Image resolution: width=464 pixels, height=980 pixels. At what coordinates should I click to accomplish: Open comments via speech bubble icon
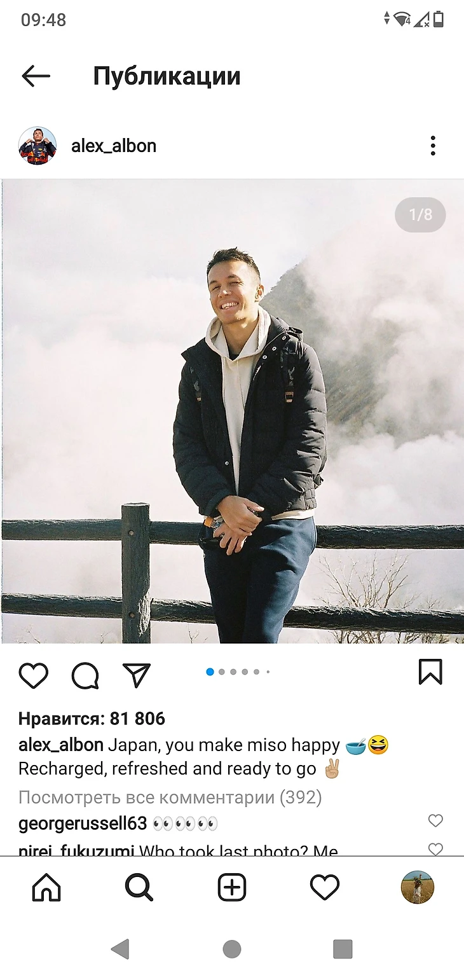pos(85,675)
